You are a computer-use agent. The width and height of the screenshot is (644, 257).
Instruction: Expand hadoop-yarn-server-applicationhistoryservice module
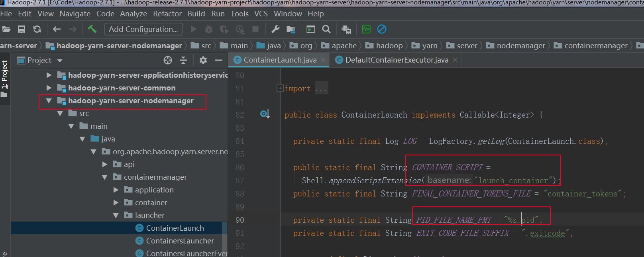tap(49, 75)
